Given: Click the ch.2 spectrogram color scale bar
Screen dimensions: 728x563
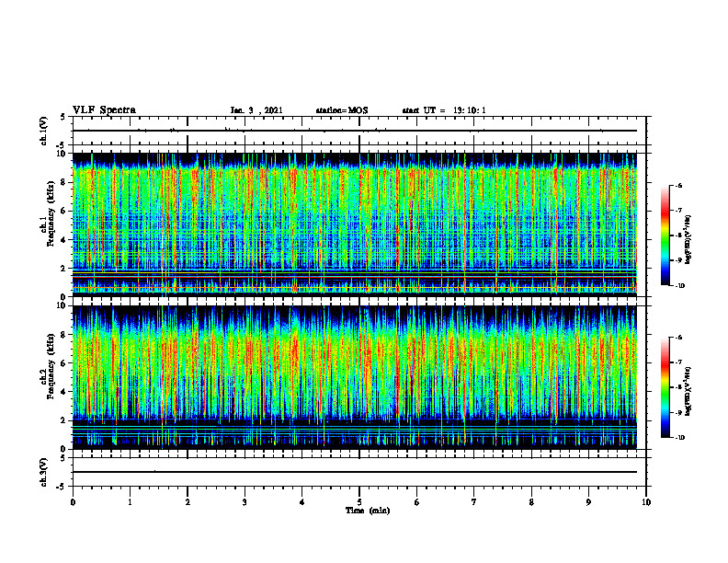Looking at the screenshot, I should [665, 387].
